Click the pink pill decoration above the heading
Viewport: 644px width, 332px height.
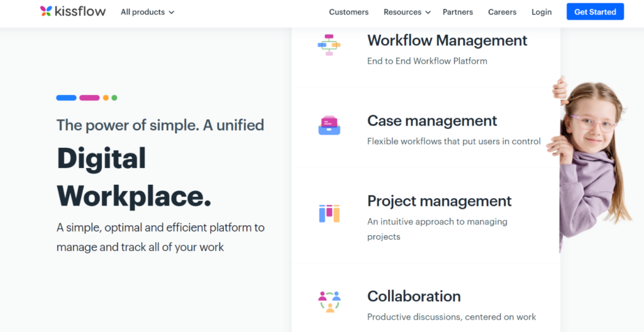[89, 98]
